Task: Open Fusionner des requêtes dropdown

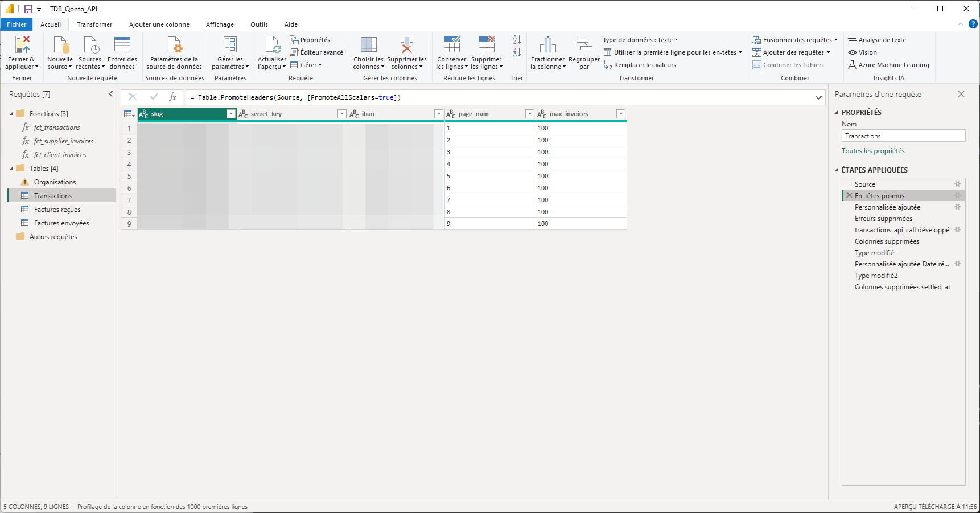Action: click(x=795, y=40)
